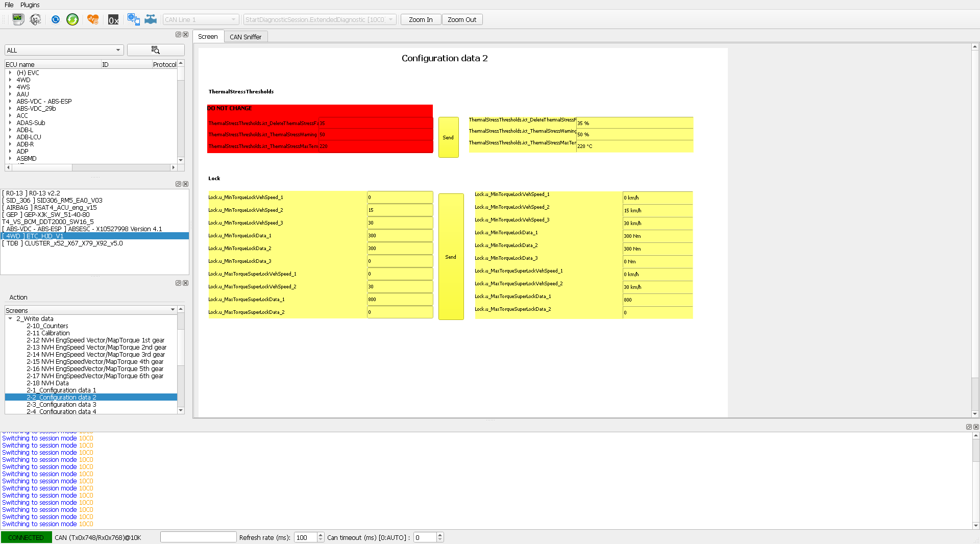Screen dimensions: 980x544
Task: Click the ID column header
Action: pyautogui.click(x=126, y=64)
